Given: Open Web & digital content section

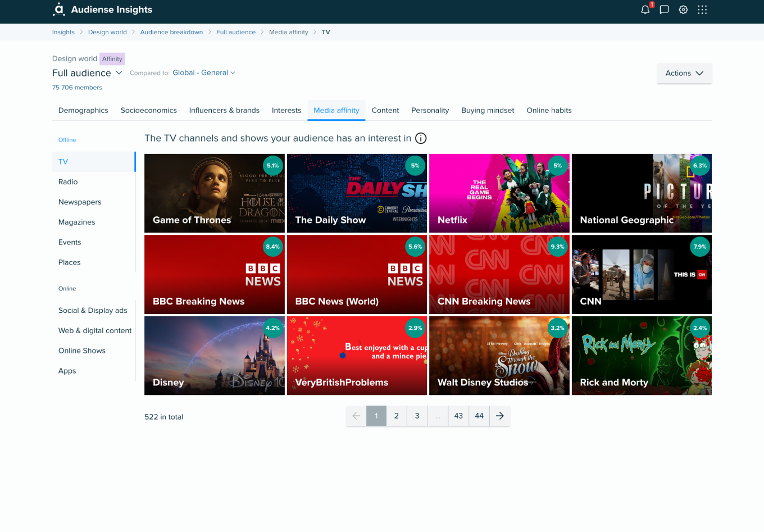Looking at the screenshot, I should point(94,330).
